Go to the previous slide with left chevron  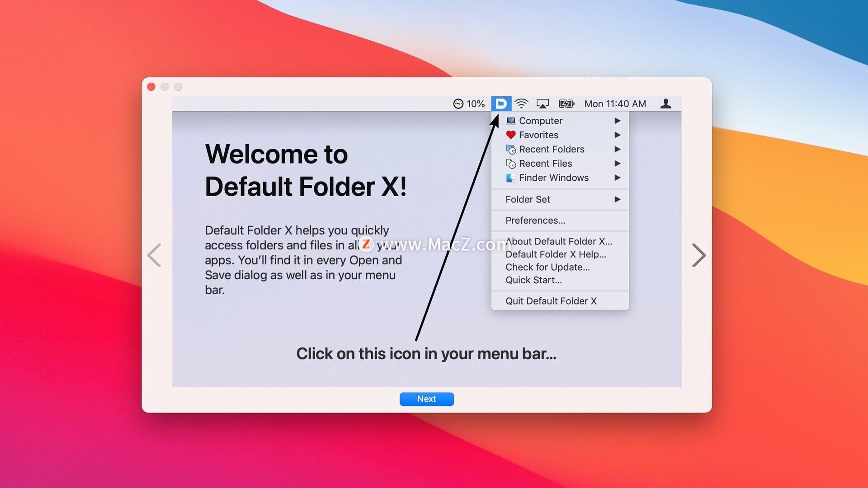[x=154, y=255]
